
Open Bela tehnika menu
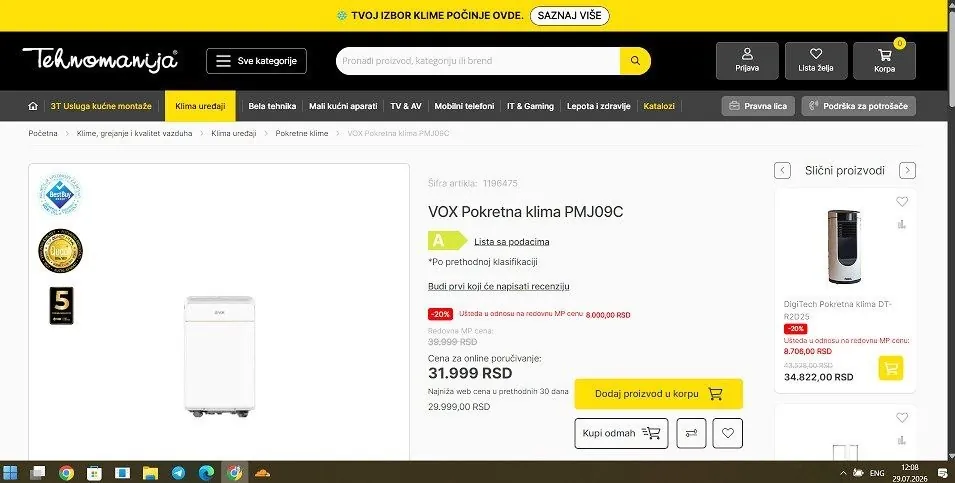click(x=272, y=106)
